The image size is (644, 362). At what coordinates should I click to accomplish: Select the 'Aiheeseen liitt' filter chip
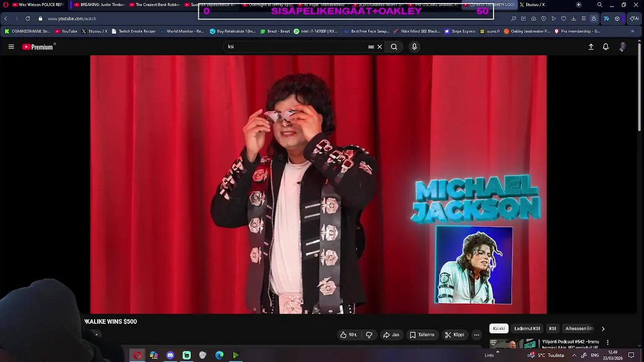(x=579, y=329)
